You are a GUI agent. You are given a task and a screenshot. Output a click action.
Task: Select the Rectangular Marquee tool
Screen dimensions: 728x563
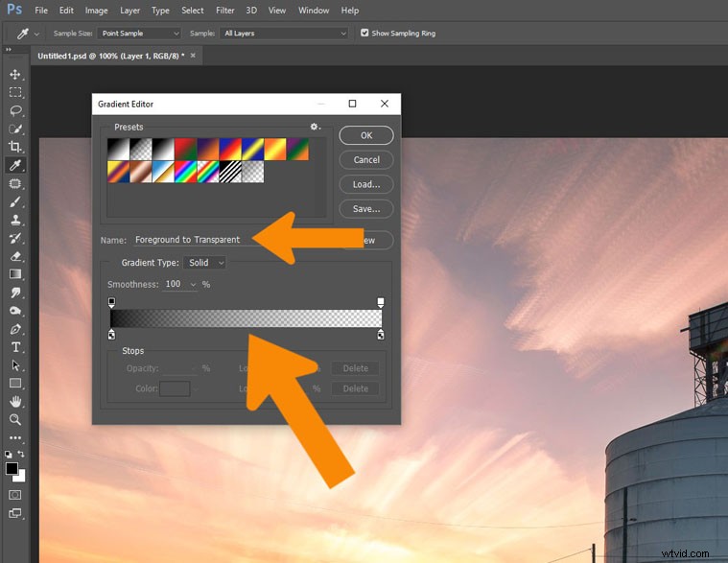point(14,92)
